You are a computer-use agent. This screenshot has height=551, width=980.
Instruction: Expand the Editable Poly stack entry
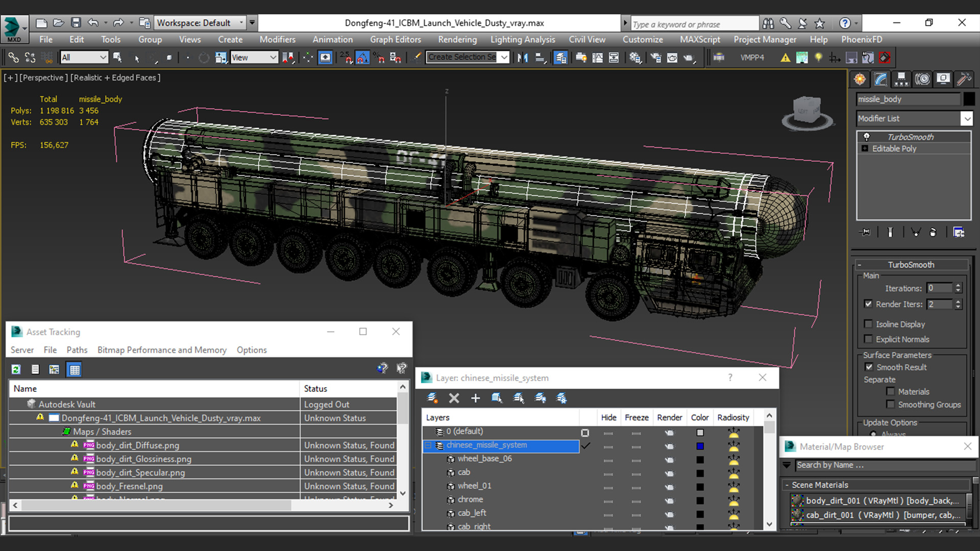(x=865, y=148)
